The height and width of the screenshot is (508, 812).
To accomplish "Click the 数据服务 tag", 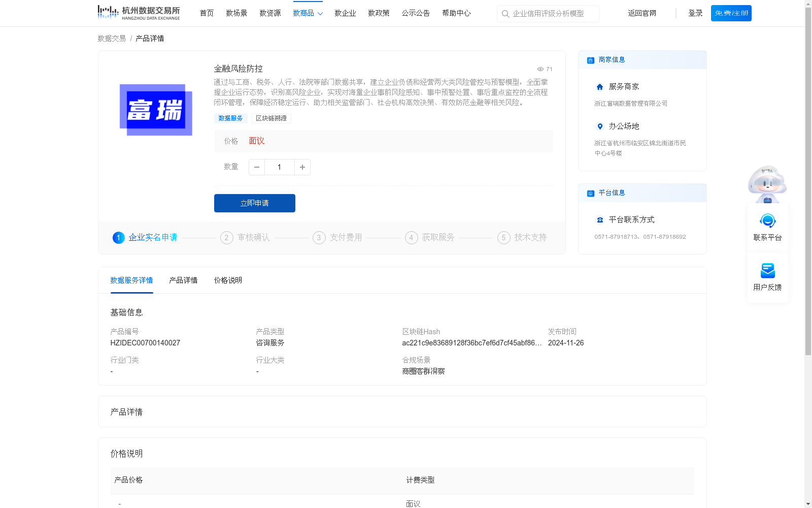I will point(230,118).
